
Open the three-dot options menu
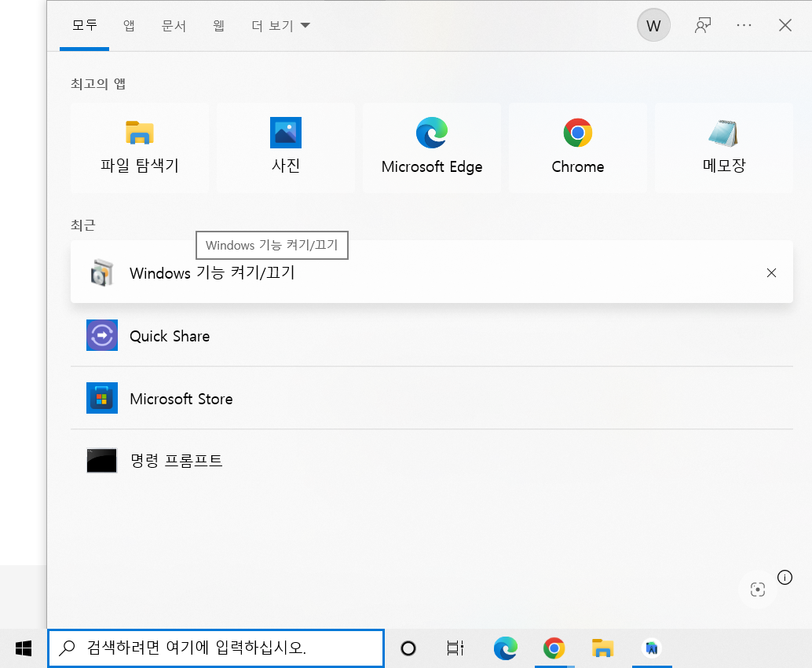[x=744, y=25]
